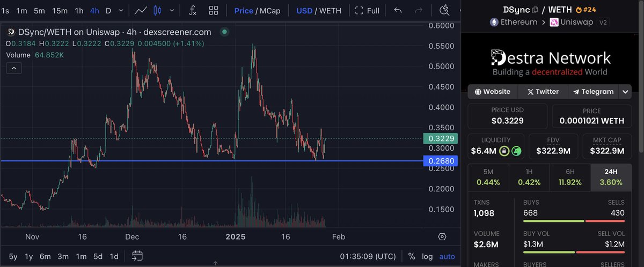Select the D daily timeframe
The image size is (644, 267).
click(x=108, y=10)
